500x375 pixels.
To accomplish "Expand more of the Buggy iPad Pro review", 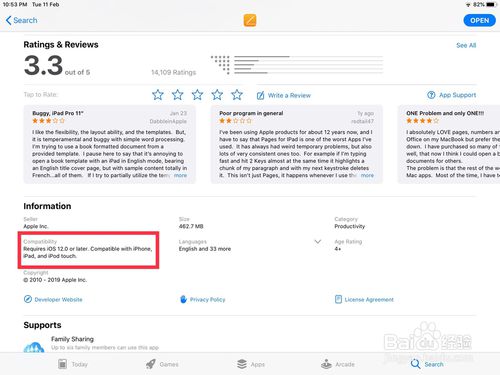I will pyautogui.click(x=180, y=175).
